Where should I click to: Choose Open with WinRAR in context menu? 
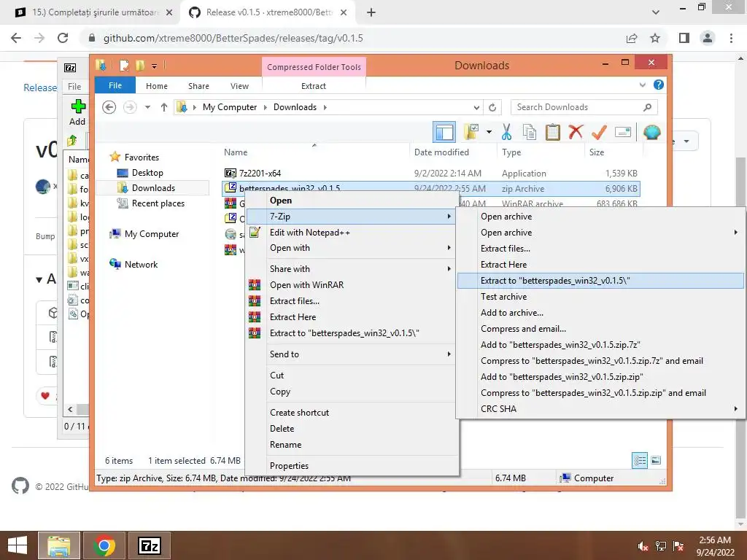tap(352, 285)
